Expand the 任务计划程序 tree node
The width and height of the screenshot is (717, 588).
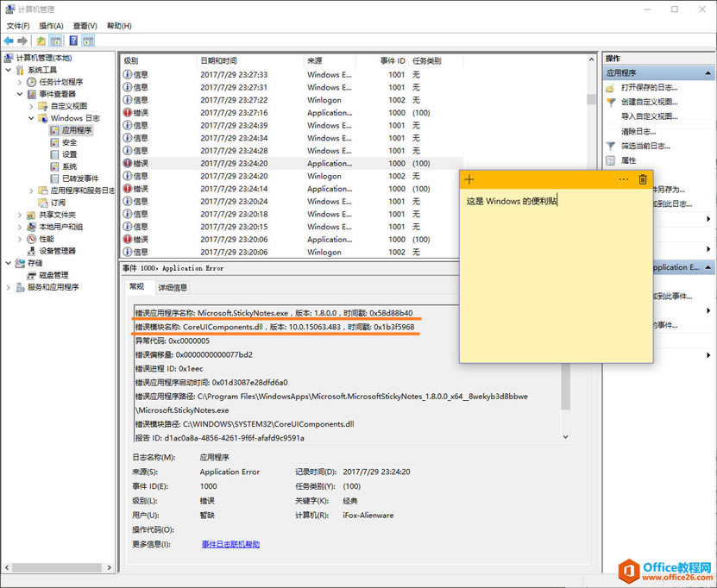click(x=20, y=82)
